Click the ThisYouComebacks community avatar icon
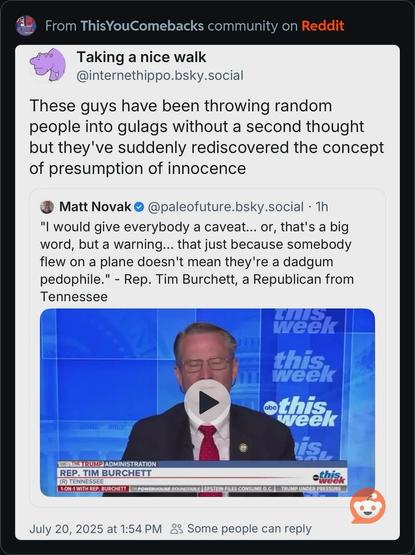Image resolution: width=415 pixels, height=555 pixels. pos(26,26)
